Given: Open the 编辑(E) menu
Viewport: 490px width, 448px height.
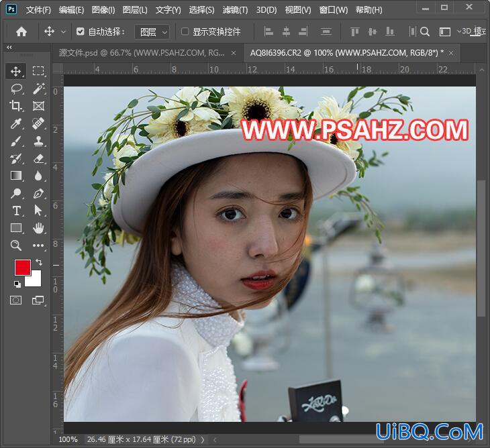Looking at the screenshot, I should 71,10.
